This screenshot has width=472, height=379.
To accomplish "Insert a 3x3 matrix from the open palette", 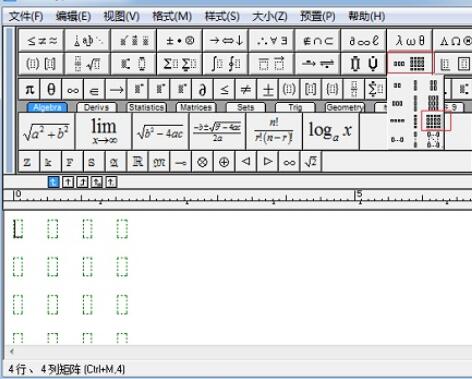I will [x=433, y=103].
